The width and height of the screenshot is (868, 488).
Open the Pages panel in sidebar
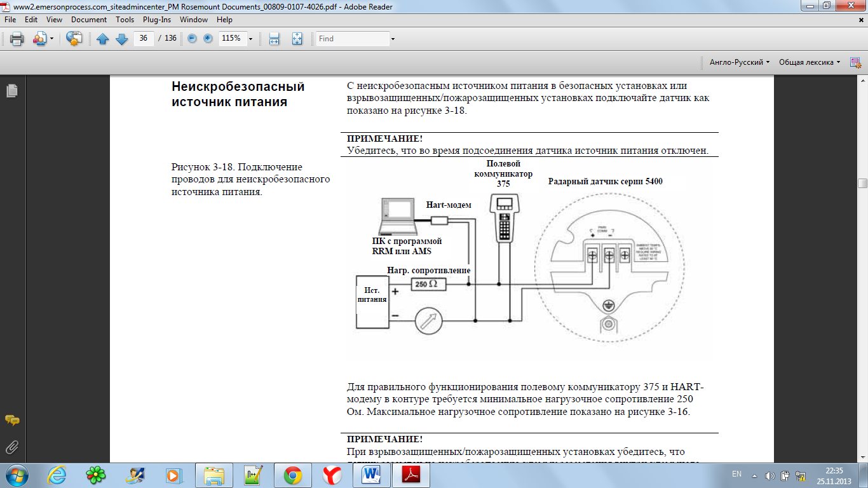(x=11, y=91)
